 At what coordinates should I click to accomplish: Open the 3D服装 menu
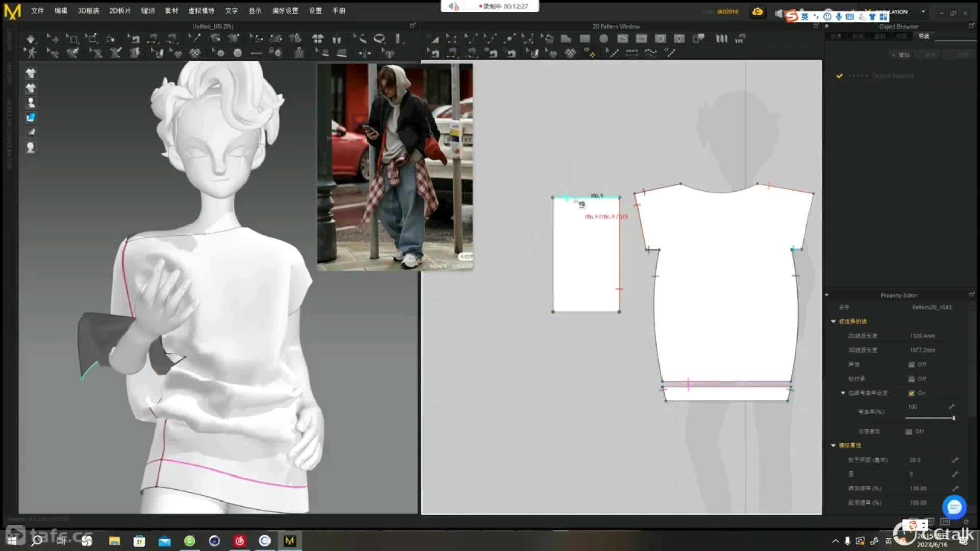[x=88, y=11]
